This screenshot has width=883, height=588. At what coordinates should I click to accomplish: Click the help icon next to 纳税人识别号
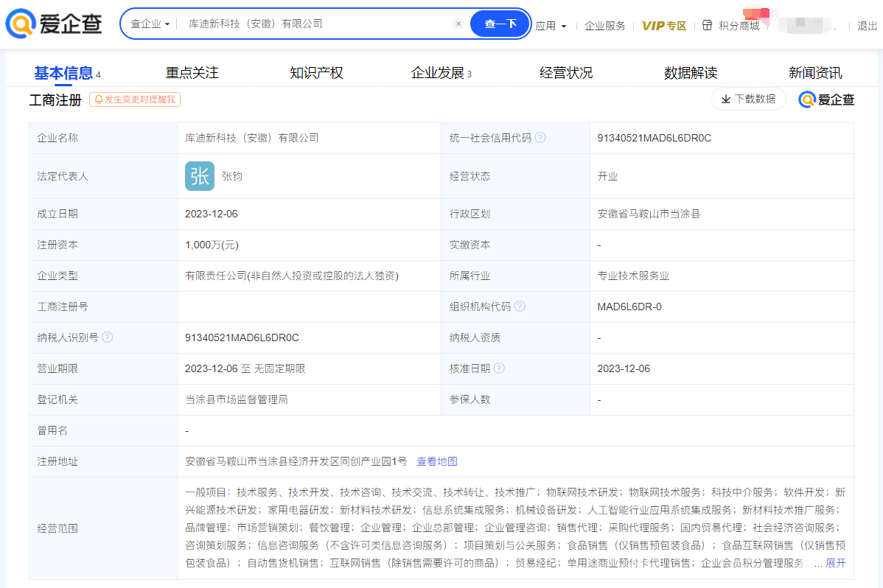(x=108, y=337)
